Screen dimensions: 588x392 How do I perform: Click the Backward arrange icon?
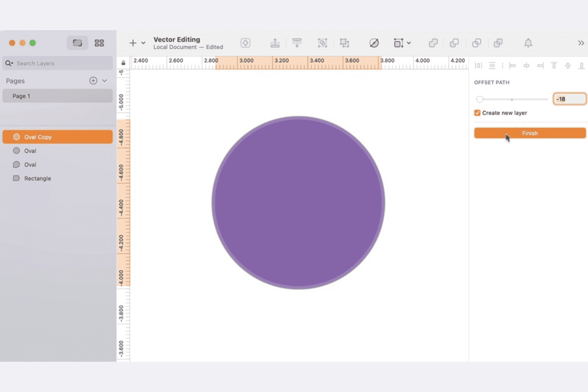click(297, 43)
